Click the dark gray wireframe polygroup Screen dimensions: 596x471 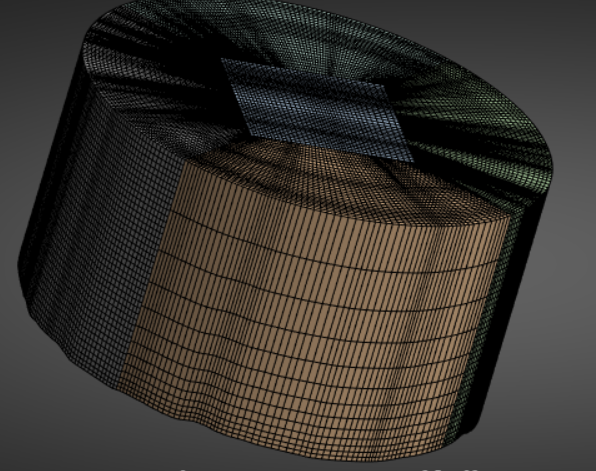[103, 228]
